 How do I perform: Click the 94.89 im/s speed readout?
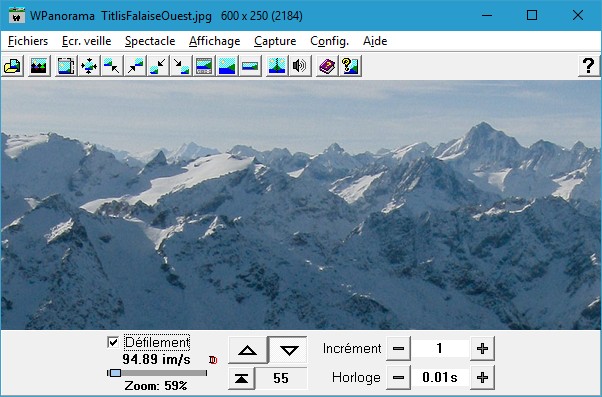point(156,359)
